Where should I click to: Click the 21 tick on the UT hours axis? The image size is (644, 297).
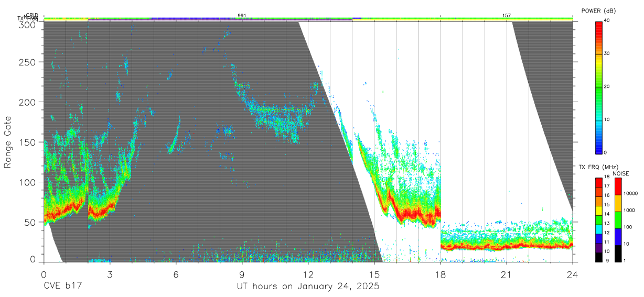coord(507,274)
